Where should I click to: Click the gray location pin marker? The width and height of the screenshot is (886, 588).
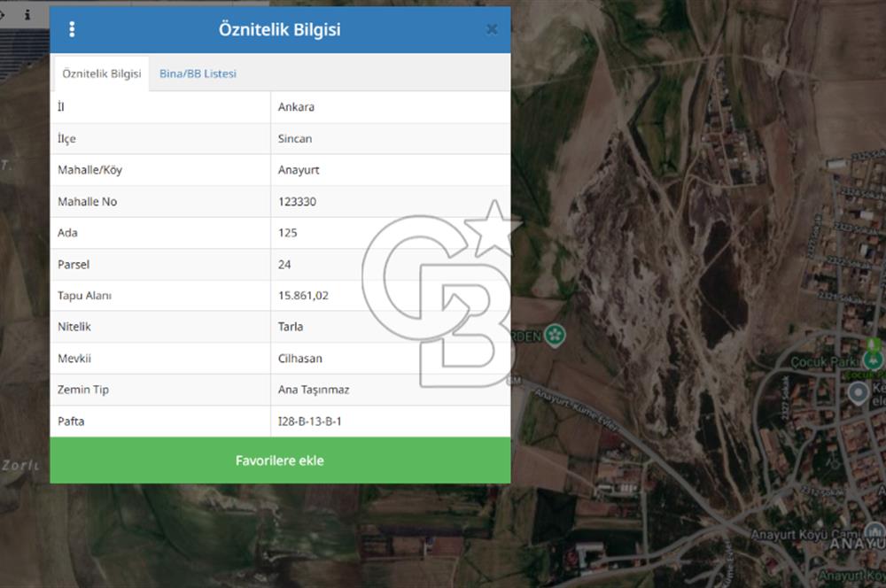pyautogui.click(x=859, y=392)
